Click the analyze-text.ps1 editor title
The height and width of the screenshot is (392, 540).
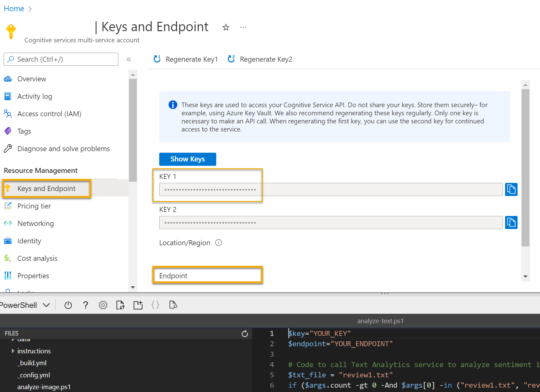click(x=380, y=321)
